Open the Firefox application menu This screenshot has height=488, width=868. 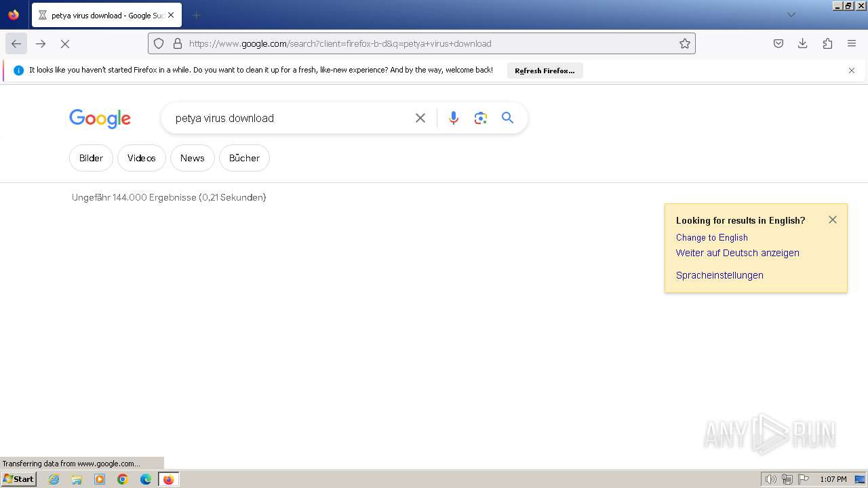click(x=852, y=43)
